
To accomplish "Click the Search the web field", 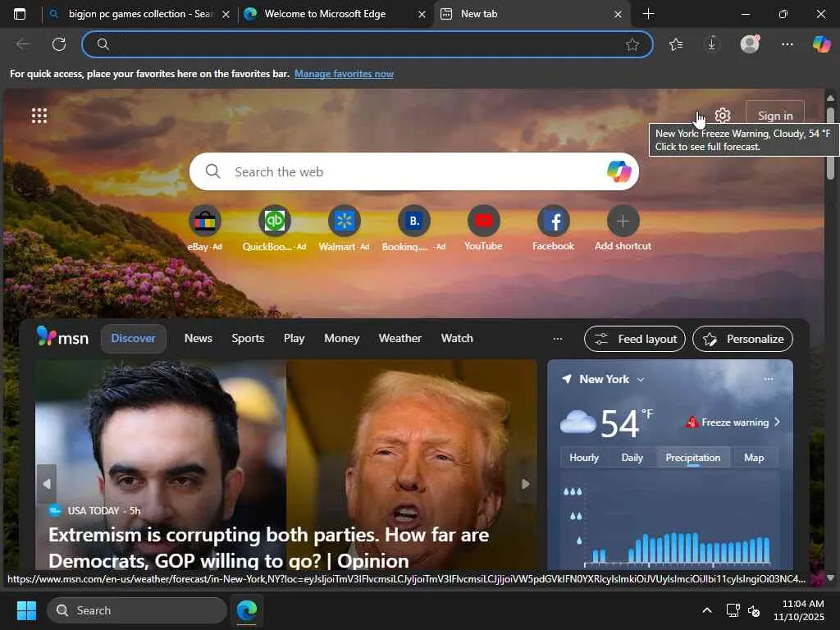I will coord(413,171).
